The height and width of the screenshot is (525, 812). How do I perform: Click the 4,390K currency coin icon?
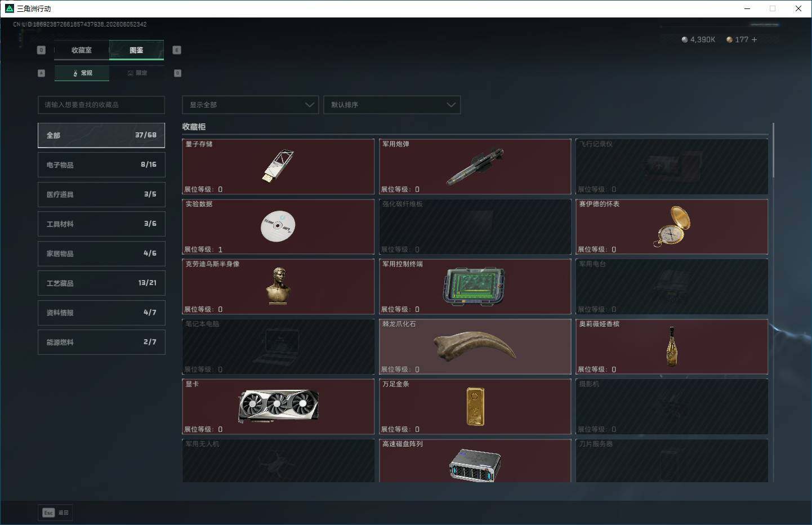tap(685, 39)
